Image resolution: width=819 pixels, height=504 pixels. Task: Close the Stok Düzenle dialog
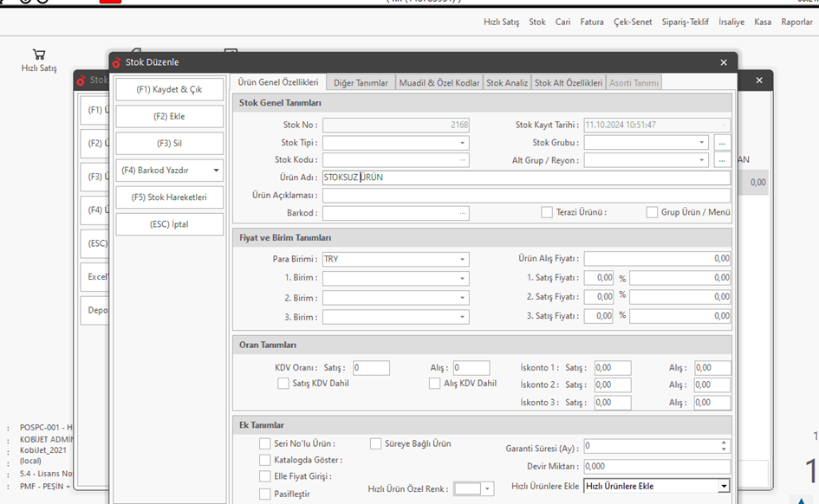[724, 62]
